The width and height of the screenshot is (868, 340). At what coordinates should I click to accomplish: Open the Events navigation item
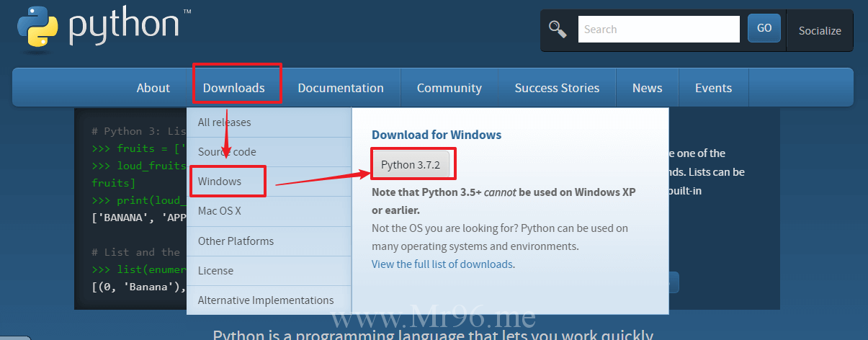point(713,88)
